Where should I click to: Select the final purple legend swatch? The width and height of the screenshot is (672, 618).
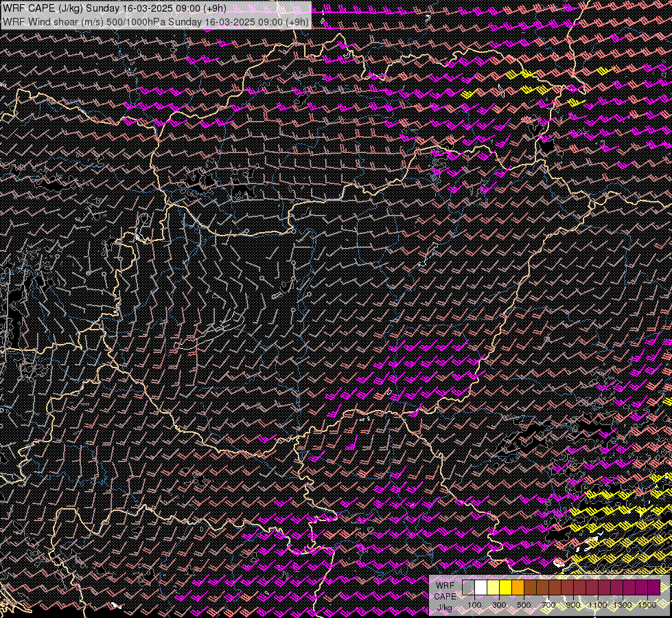click(653, 588)
